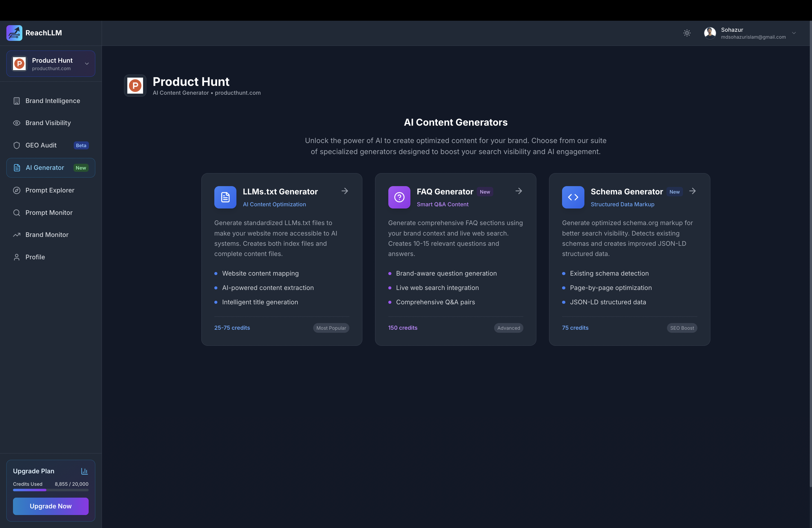Click the ReachLLM logo icon
This screenshot has width=812, height=528.
(14, 33)
